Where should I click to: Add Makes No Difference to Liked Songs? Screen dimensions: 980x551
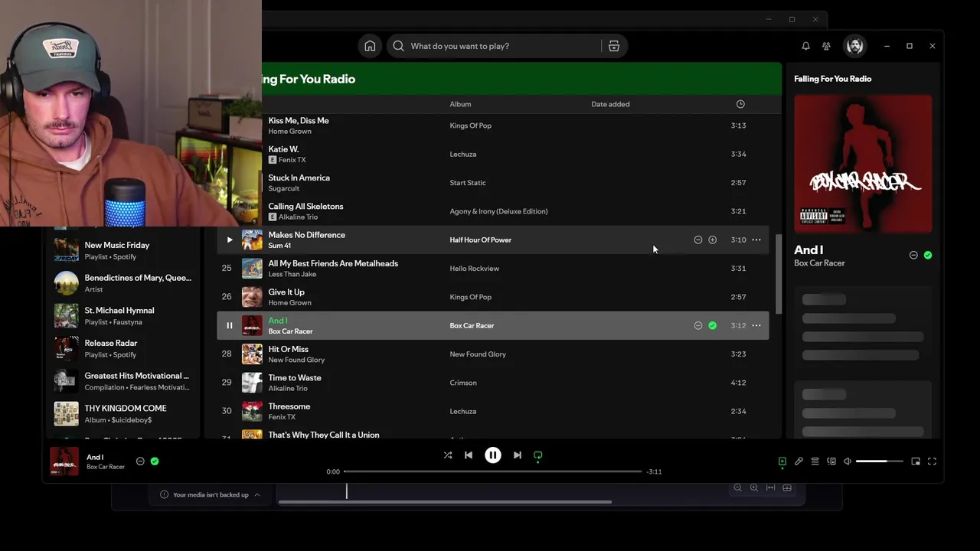[x=712, y=240]
